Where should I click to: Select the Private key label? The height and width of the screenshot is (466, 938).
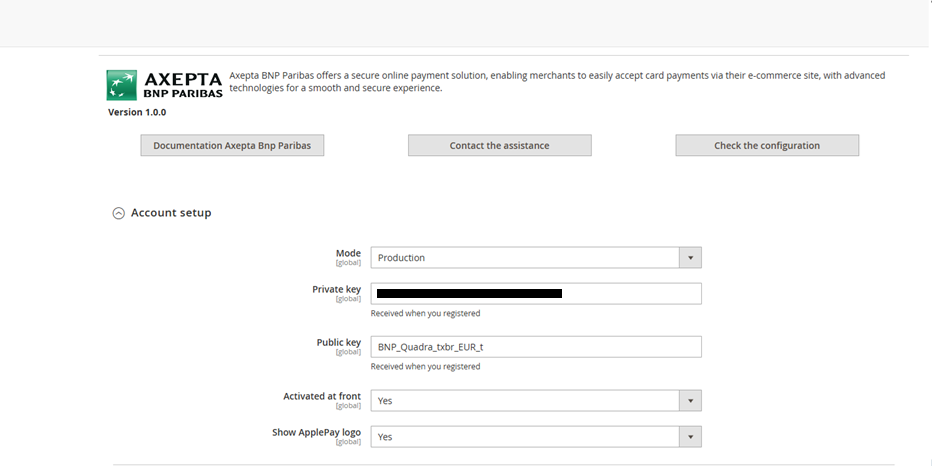(x=336, y=290)
